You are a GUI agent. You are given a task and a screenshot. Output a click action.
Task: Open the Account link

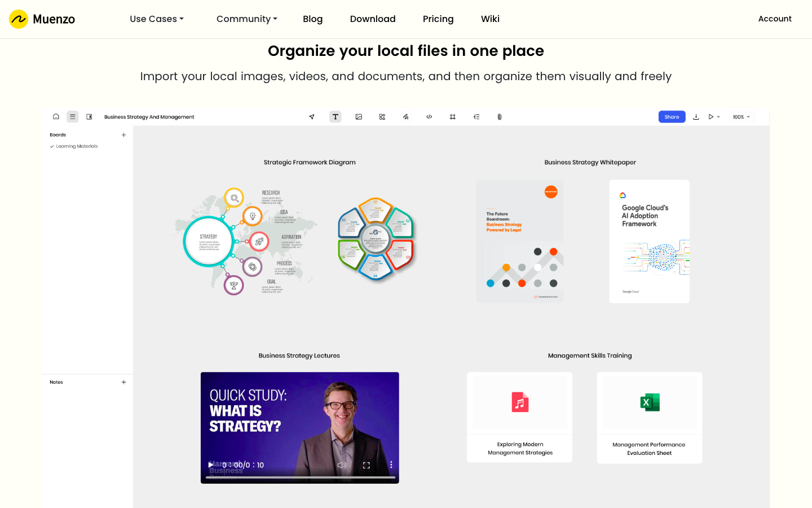[x=775, y=19]
